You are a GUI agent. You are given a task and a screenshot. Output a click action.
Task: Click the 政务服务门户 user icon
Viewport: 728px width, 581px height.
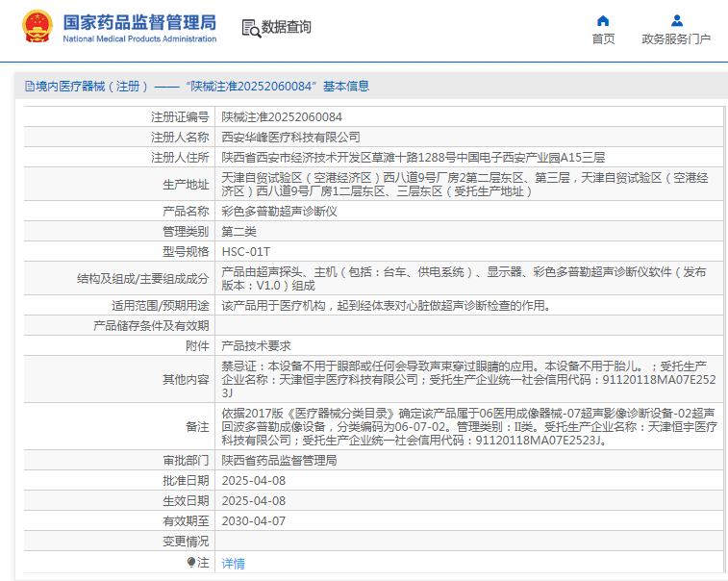tap(676, 21)
